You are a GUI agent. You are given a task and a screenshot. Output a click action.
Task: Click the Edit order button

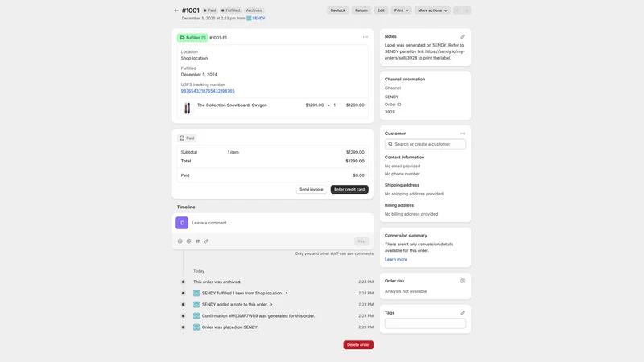point(381,10)
